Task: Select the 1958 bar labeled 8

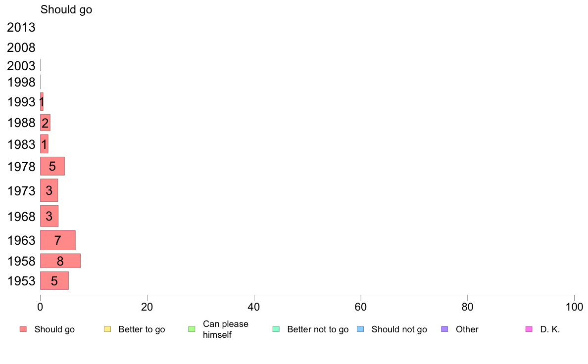Action: tap(60, 261)
